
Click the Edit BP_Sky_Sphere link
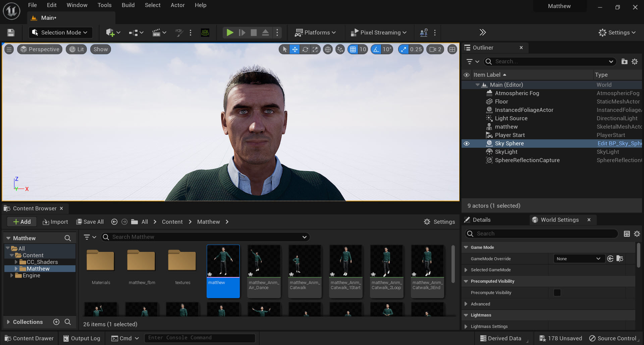point(619,143)
